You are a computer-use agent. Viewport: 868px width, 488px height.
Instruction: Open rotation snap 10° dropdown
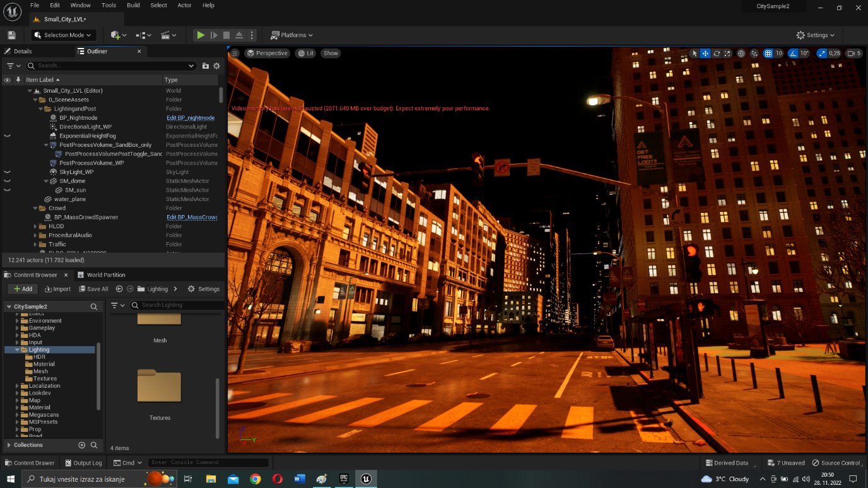[x=804, y=54]
